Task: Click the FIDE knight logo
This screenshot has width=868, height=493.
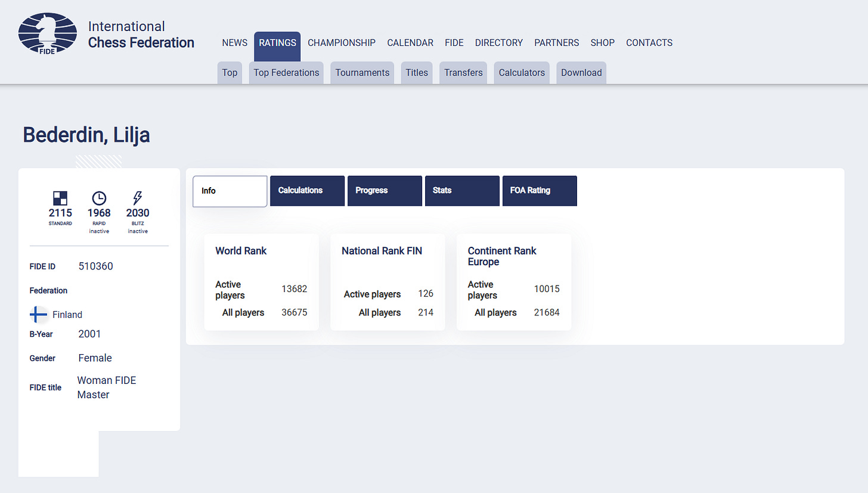Action: (x=48, y=34)
